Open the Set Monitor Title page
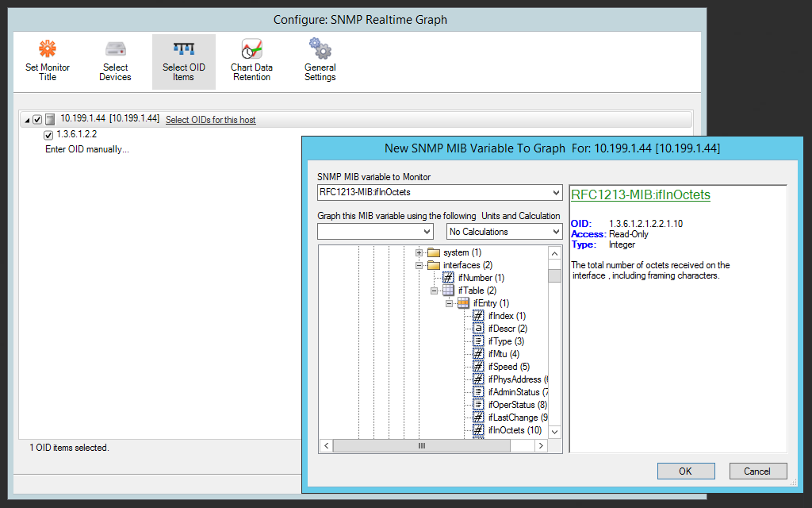Image resolution: width=812 pixels, height=508 pixels. (47, 60)
